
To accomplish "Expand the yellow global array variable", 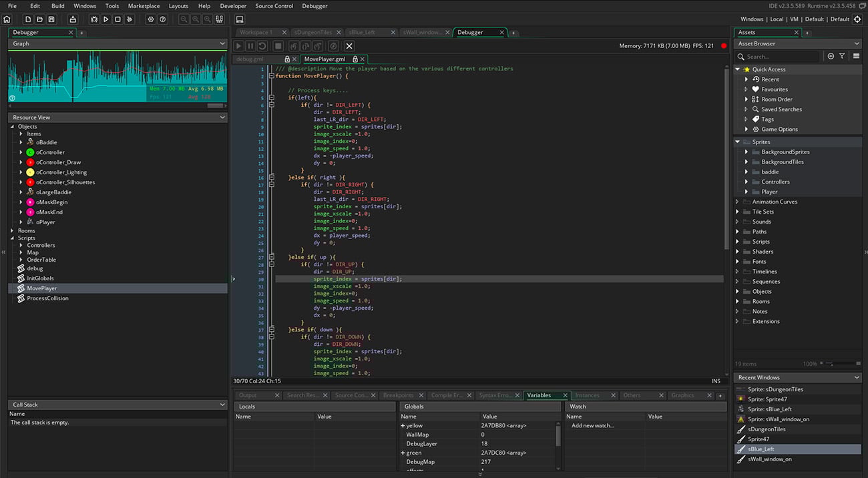I will click(403, 426).
